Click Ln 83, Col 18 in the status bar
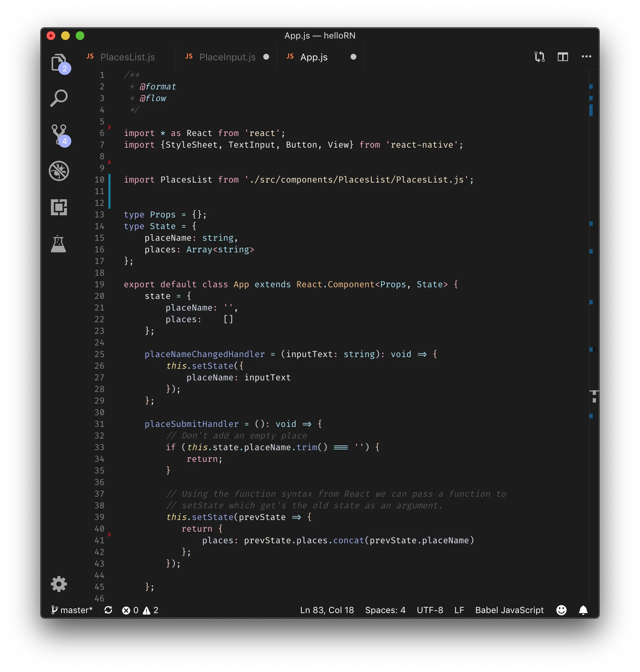 [x=327, y=610]
